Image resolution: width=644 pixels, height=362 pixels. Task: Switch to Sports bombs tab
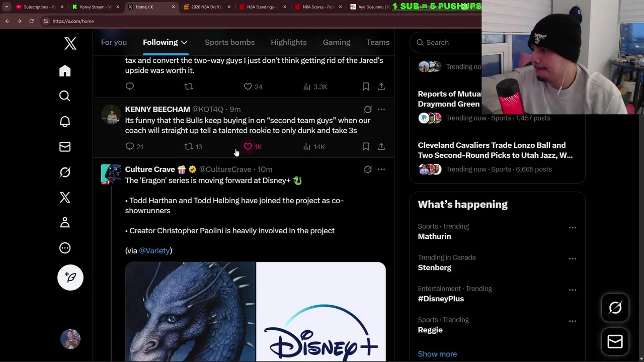click(x=229, y=42)
